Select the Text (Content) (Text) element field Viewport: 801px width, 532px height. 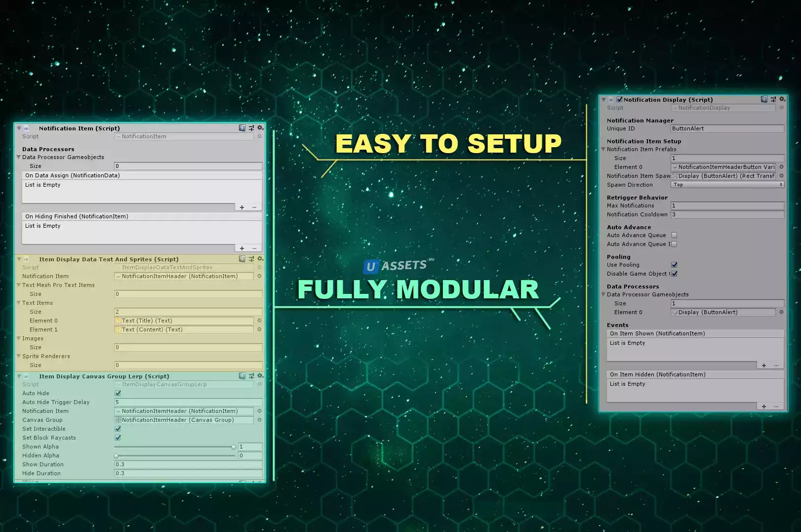184,329
